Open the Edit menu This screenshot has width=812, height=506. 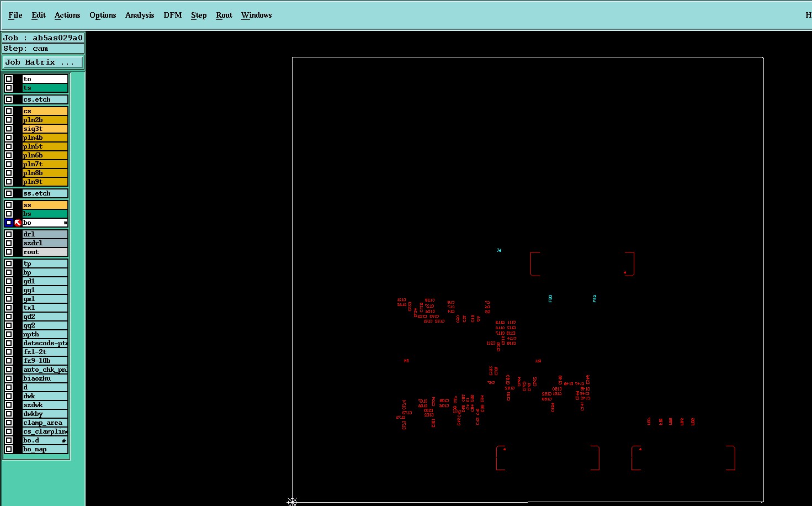pos(39,15)
